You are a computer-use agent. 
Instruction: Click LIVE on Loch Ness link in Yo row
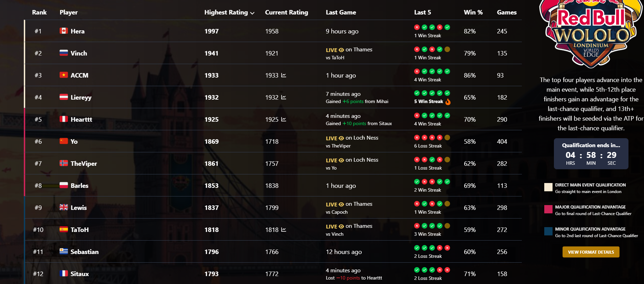[352, 138]
